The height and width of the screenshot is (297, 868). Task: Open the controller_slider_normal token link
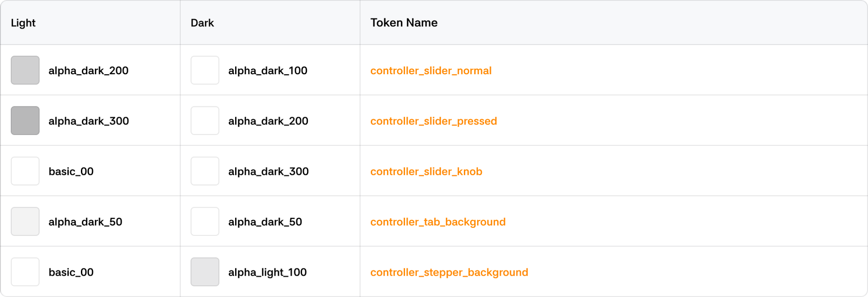point(430,71)
